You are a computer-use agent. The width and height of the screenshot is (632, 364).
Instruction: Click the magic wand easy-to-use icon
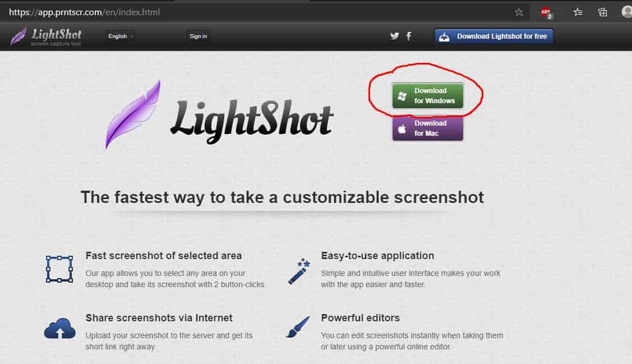click(298, 271)
